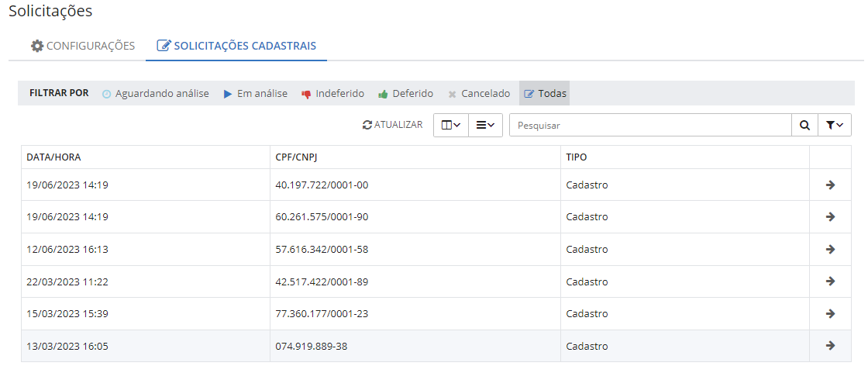Click the red thumbs-down Indeferido icon
This screenshot has width=868, height=373.
coord(306,95)
